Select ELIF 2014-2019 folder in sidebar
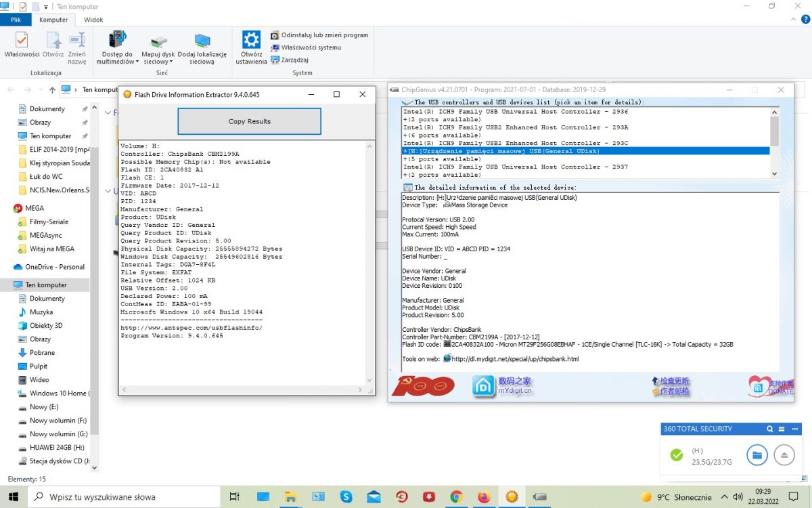The width and height of the screenshot is (812, 508). (x=53, y=150)
